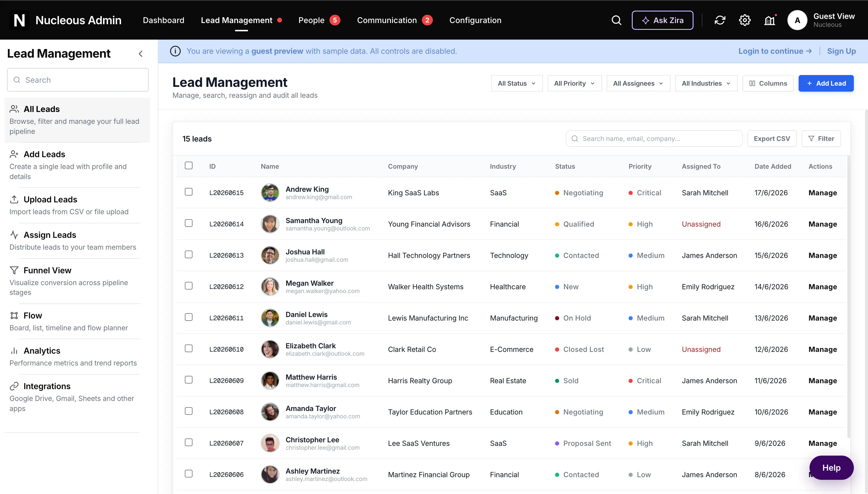Image resolution: width=868 pixels, height=494 pixels.
Task: Click the search name, email, company field
Action: click(x=654, y=139)
